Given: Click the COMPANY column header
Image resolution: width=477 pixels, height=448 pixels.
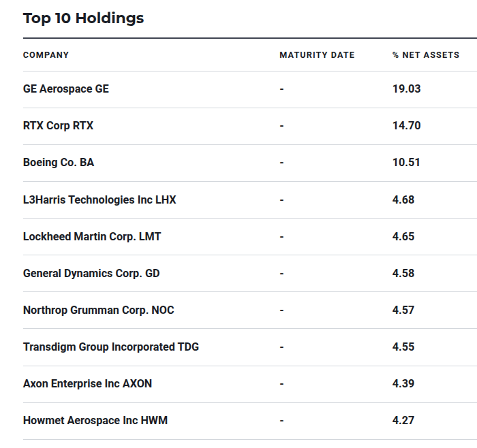Looking at the screenshot, I should (x=46, y=55).
